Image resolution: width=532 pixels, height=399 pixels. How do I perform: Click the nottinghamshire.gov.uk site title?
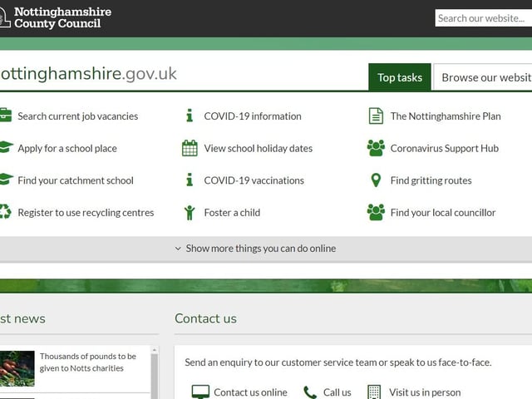88,74
